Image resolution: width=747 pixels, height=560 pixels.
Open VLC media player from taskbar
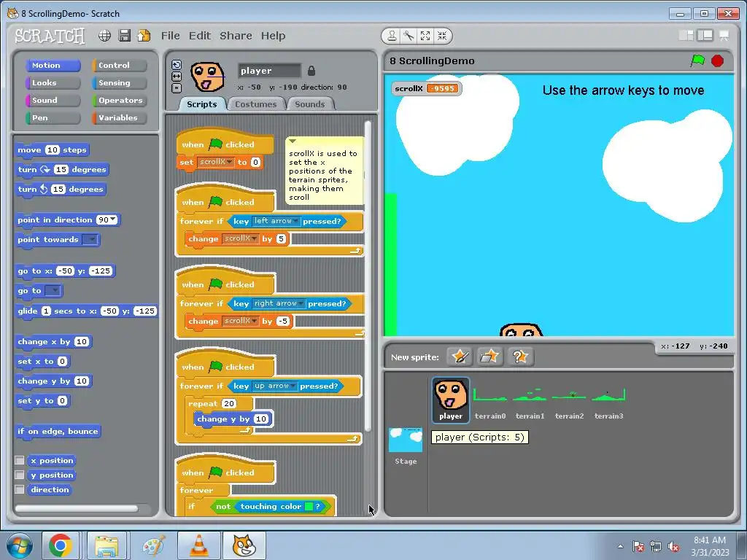[199, 545]
